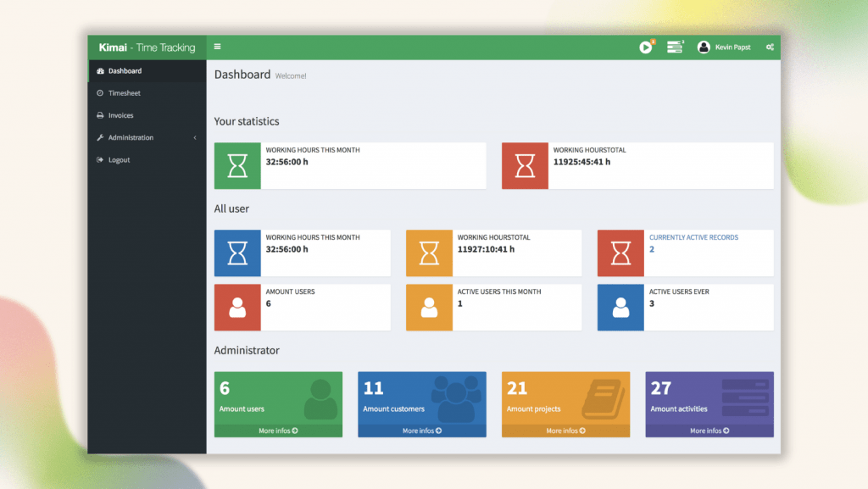Toggle the sidebar with the hamburger icon

pyautogui.click(x=217, y=47)
